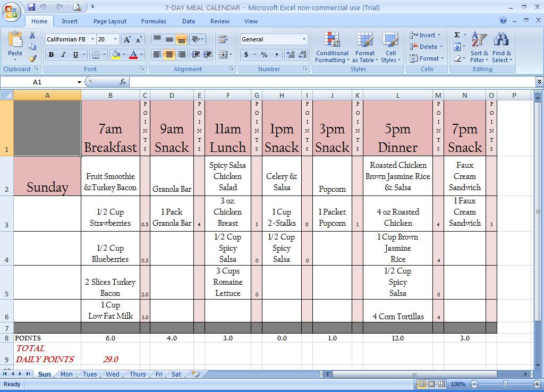Viewport: 544px width, 392px height.
Task: Apply red font color swatch
Action: coord(133,55)
